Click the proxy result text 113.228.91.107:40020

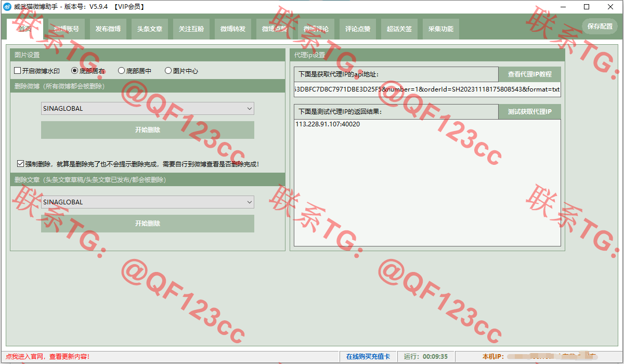[328, 124]
